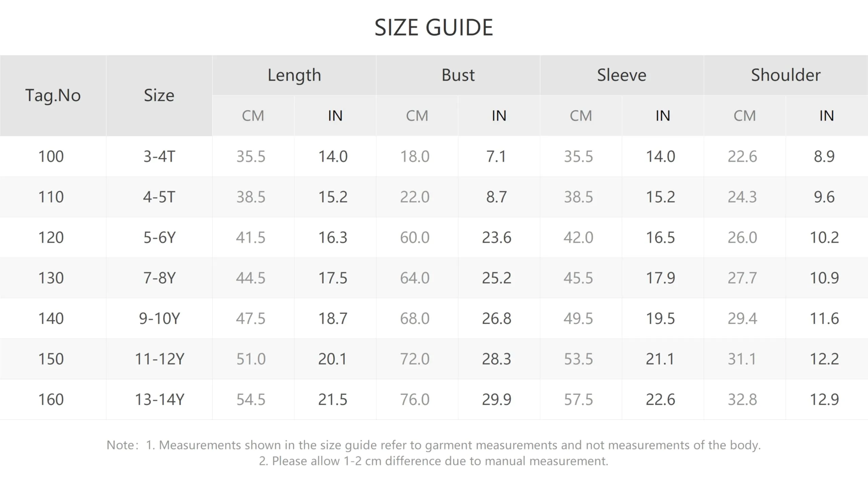Image resolution: width=868 pixels, height=487 pixels.
Task: Select bust value 60.0 cell
Action: coord(417,237)
